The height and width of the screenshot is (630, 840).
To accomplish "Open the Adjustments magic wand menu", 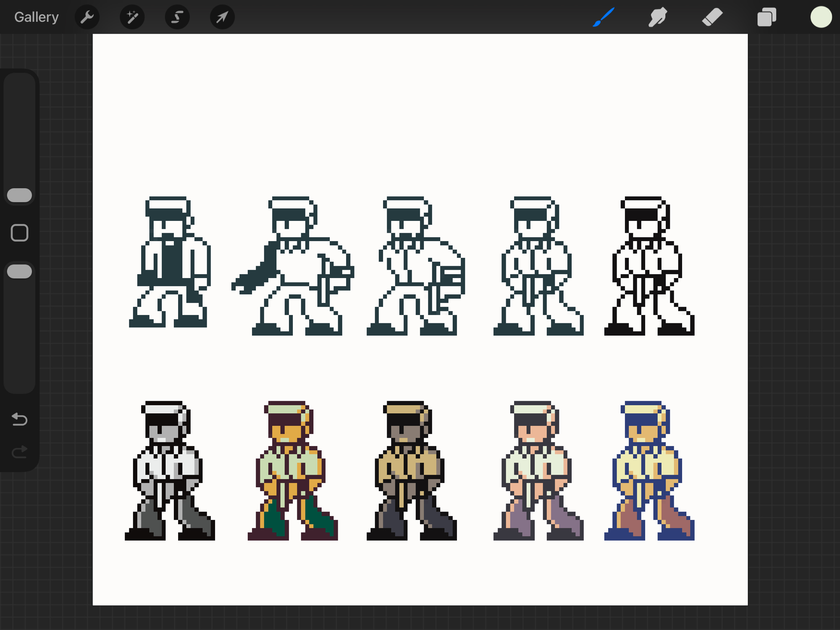I will [132, 17].
